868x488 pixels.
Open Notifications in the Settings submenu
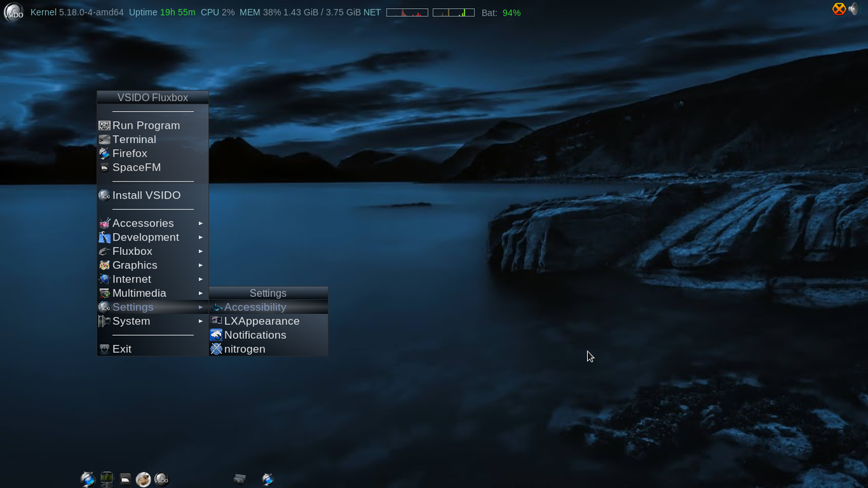269,335
